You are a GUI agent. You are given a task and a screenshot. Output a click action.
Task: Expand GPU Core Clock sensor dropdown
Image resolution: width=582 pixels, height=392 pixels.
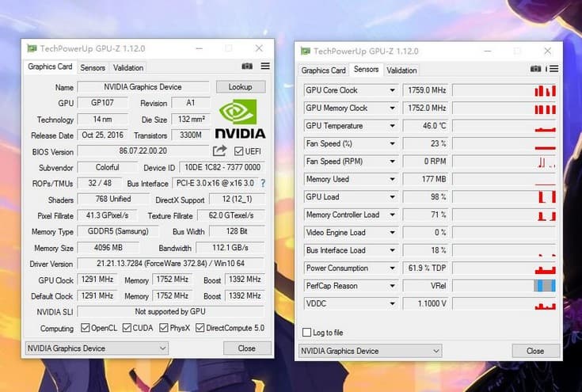392,90
